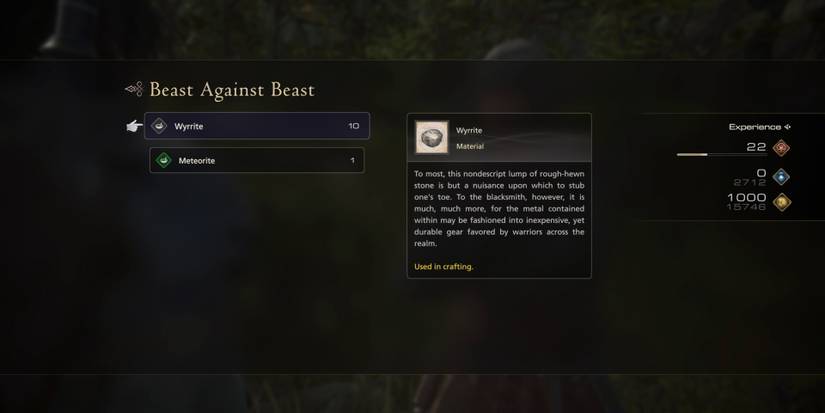
Task: Click the Used in crafting text
Action: tap(444, 267)
